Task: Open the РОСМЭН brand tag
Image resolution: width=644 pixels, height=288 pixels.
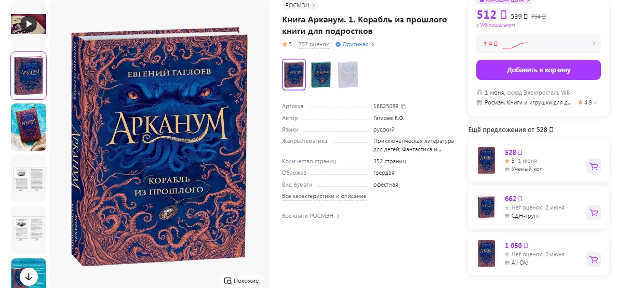Action: click(300, 5)
